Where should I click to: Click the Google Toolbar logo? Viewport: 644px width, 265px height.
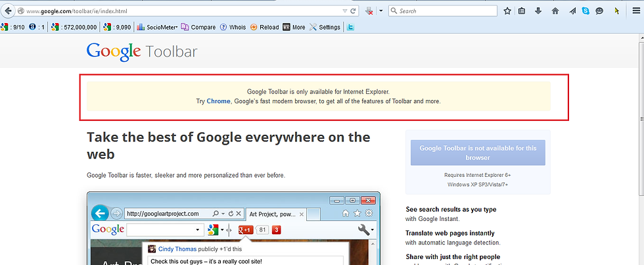pyautogui.click(x=142, y=52)
